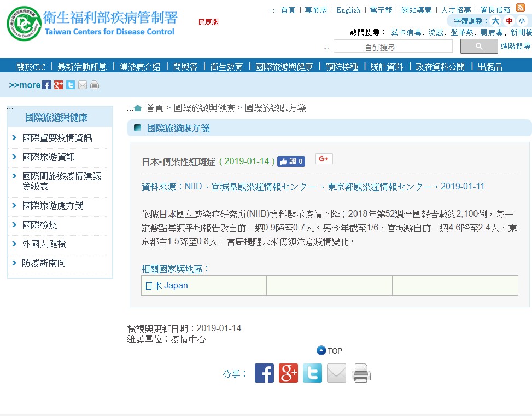
Task: Switch to English version
Action: tap(348, 10)
